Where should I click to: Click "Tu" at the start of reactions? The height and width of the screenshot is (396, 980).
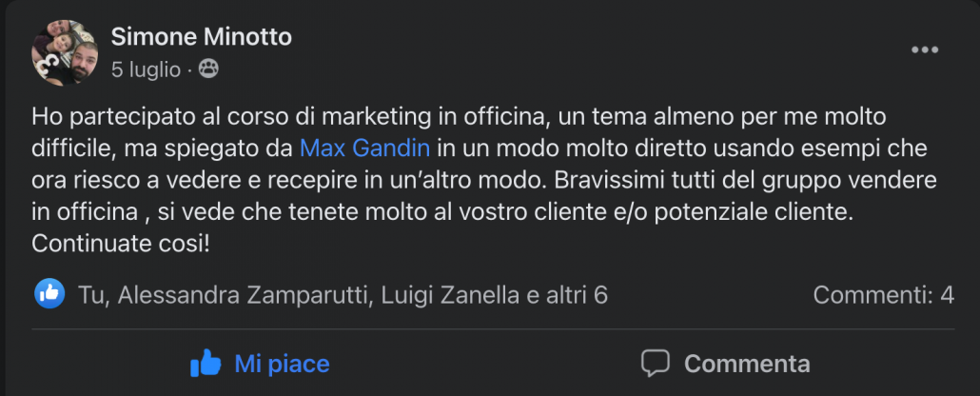(90, 295)
